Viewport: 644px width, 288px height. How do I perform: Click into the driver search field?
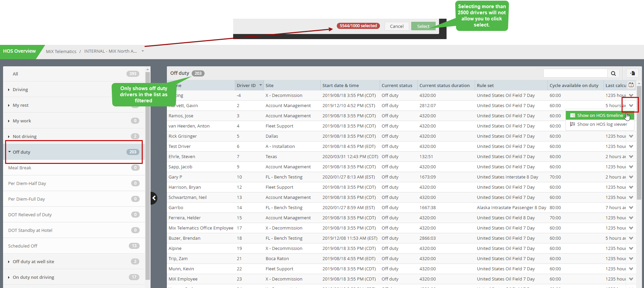[575, 73]
